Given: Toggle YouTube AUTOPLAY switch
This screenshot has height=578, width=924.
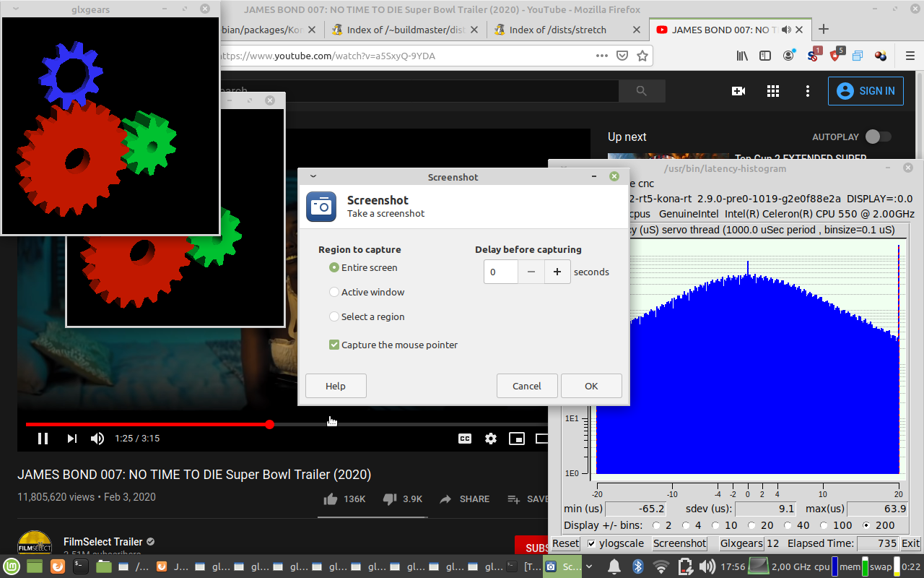Looking at the screenshot, I should point(878,137).
